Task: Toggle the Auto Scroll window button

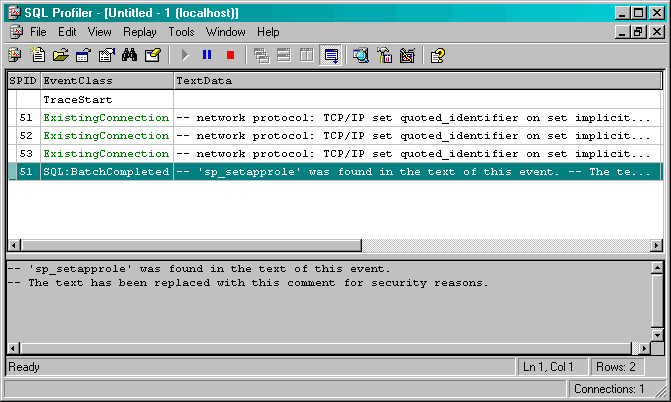Action: click(x=331, y=55)
